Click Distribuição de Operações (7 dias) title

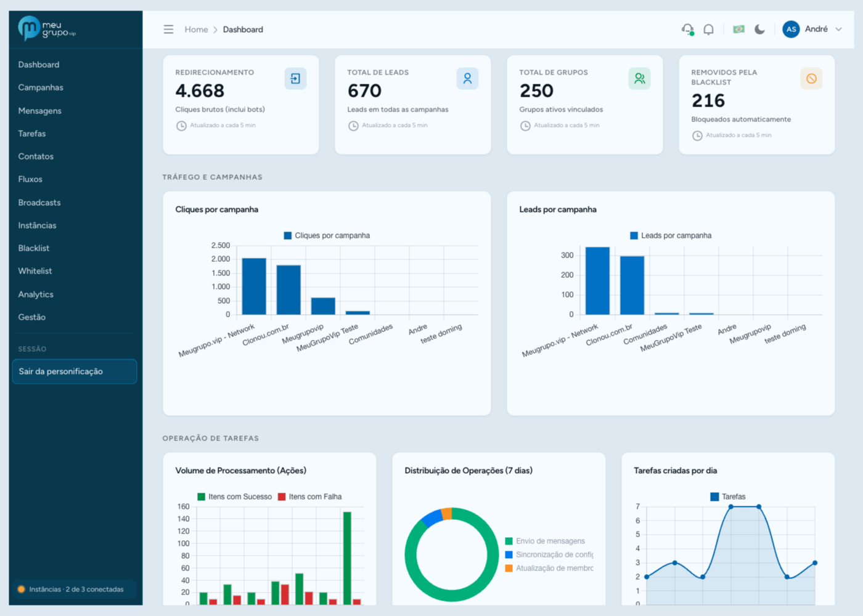coord(468,471)
